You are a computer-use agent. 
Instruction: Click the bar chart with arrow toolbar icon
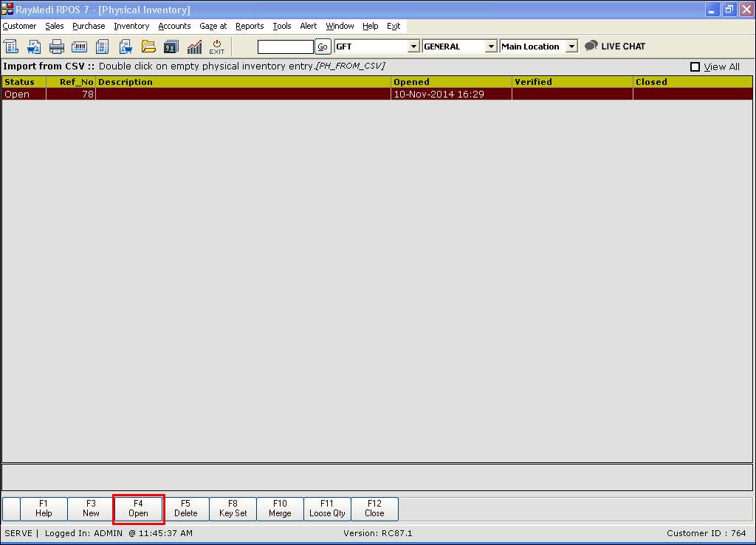pyautogui.click(x=194, y=47)
